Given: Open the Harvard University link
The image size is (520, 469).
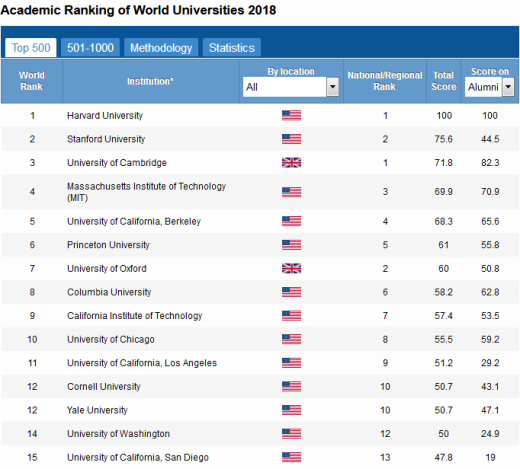Looking at the screenshot, I should (x=105, y=116).
